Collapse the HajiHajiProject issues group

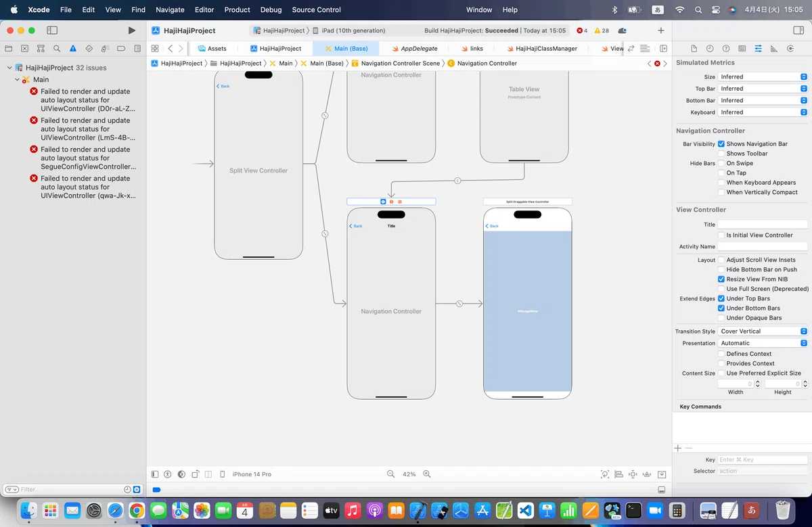click(9, 68)
